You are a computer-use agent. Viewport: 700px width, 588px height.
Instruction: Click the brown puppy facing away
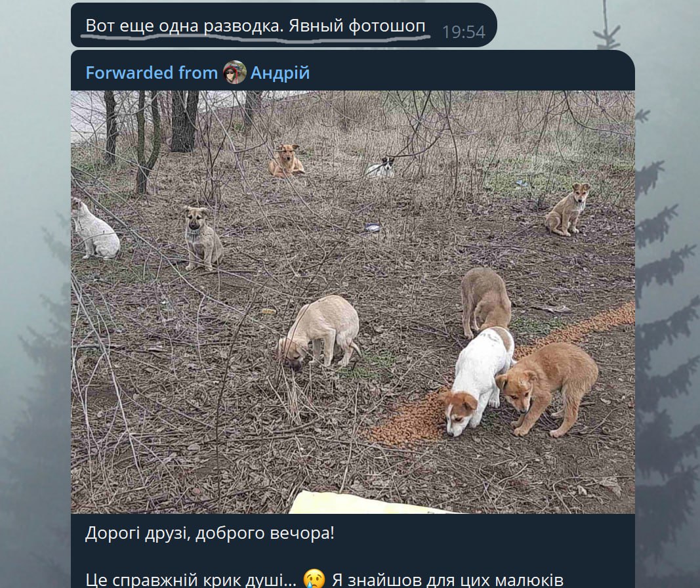click(x=485, y=300)
